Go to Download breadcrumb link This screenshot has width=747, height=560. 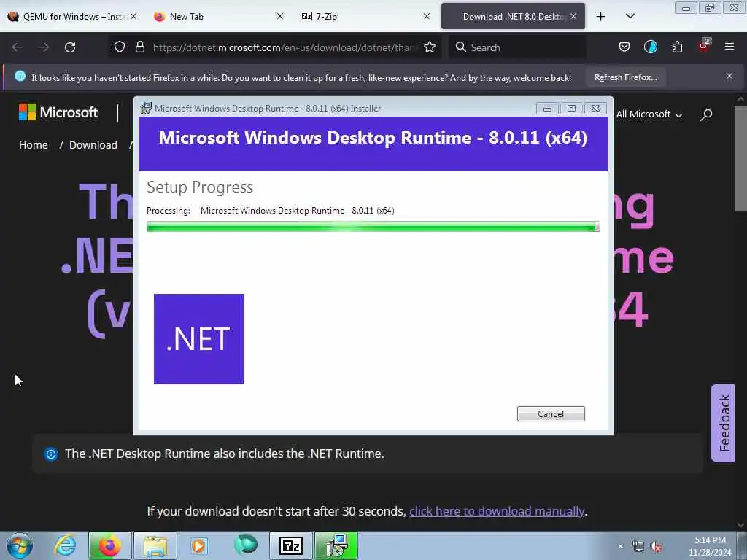(x=93, y=145)
